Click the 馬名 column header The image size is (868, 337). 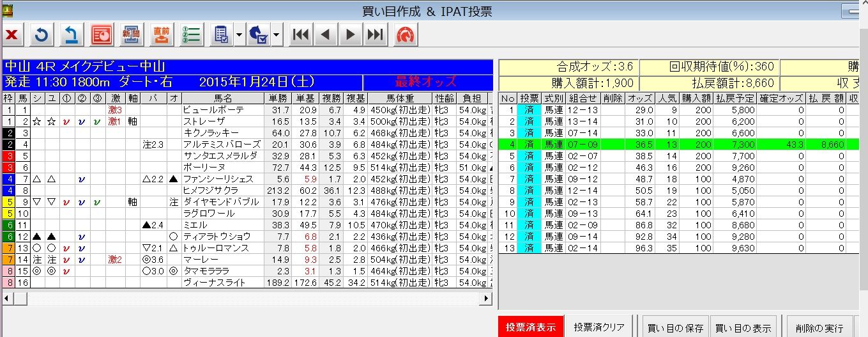click(x=223, y=98)
